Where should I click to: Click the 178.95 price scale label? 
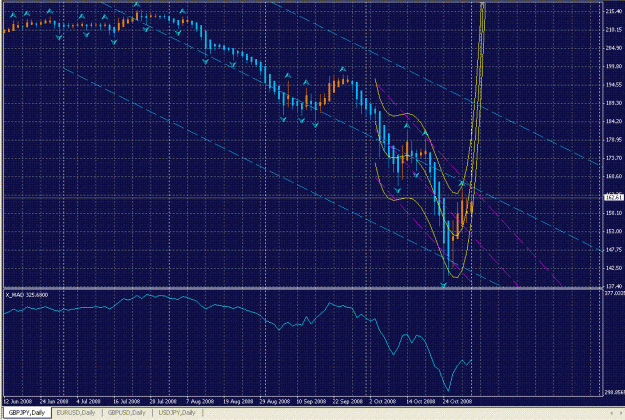613,140
